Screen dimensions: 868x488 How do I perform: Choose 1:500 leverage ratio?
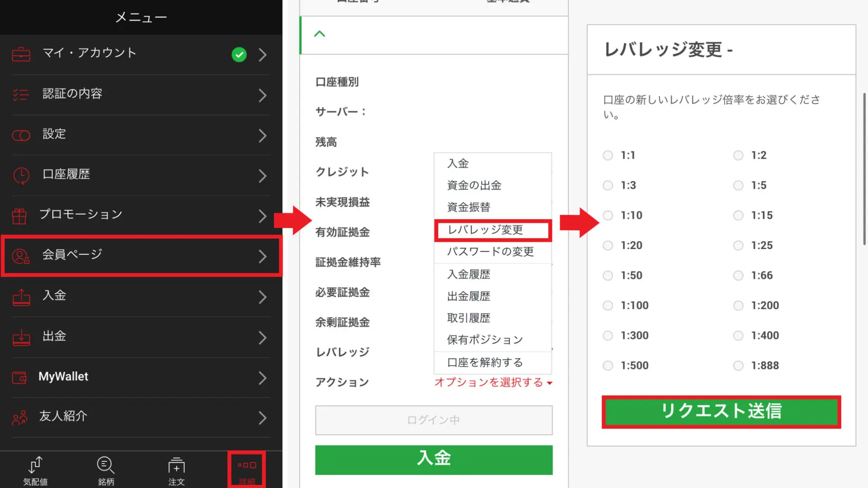608,365
